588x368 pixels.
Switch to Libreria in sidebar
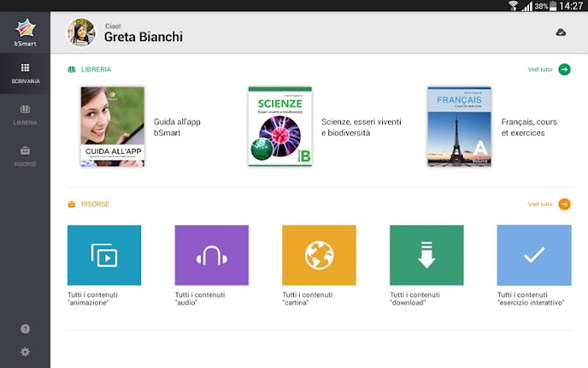coord(25,115)
